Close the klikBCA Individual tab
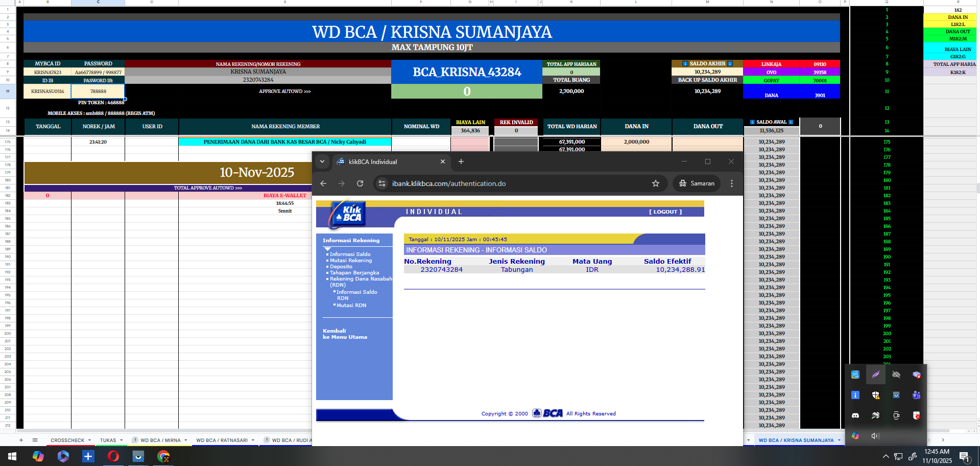This screenshot has width=980, height=466. click(443, 161)
